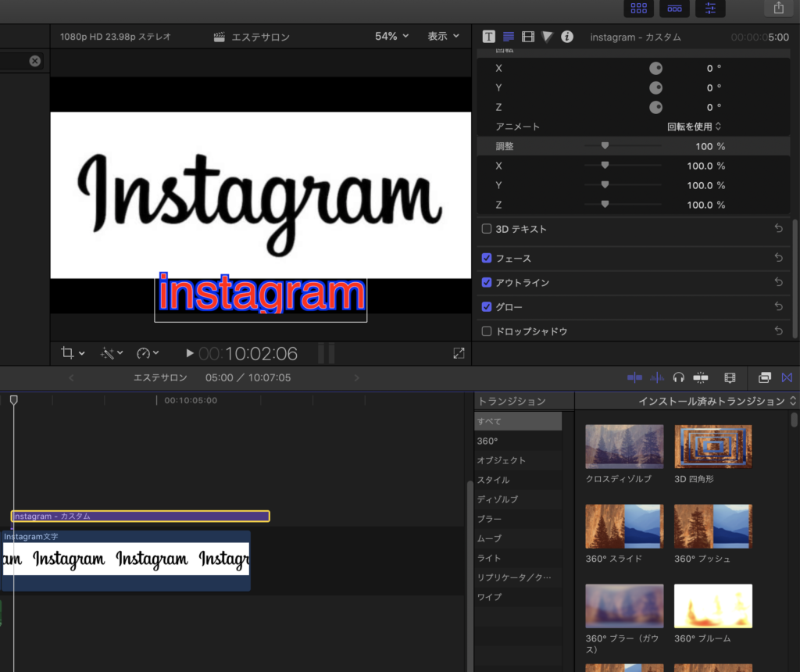Clear the search field with X icon
Viewport: 800px width, 672px height.
click(x=34, y=61)
